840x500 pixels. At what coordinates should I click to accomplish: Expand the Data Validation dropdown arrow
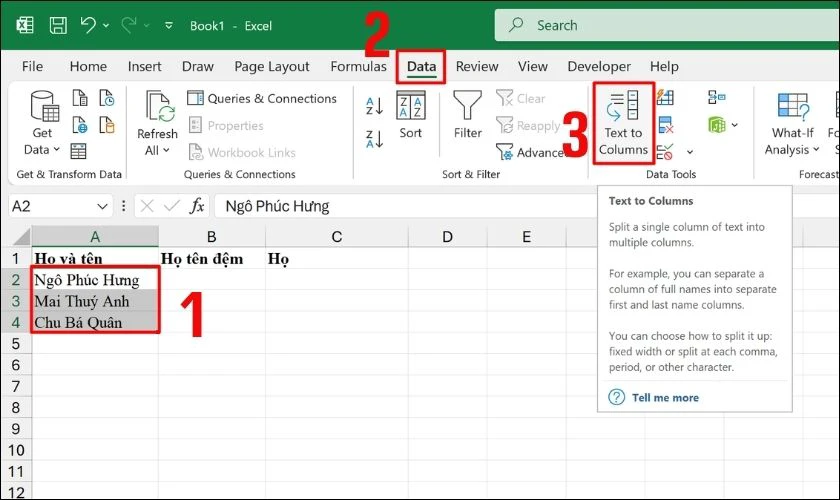690,152
